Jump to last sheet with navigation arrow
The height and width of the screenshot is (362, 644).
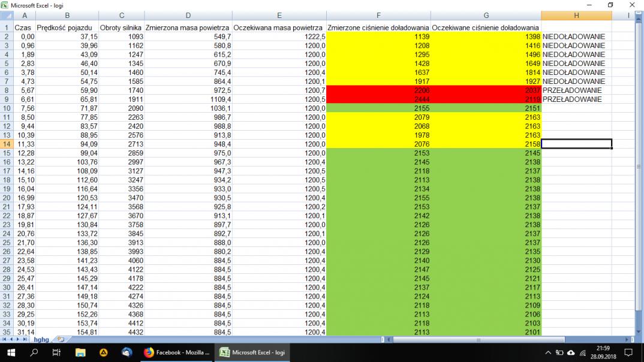[25, 339]
